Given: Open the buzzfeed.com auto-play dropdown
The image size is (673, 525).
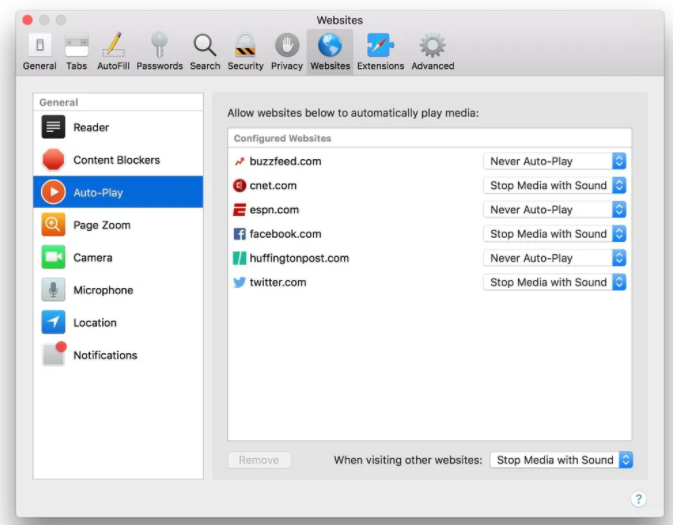Looking at the screenshot, I should [x=554, y=161].
